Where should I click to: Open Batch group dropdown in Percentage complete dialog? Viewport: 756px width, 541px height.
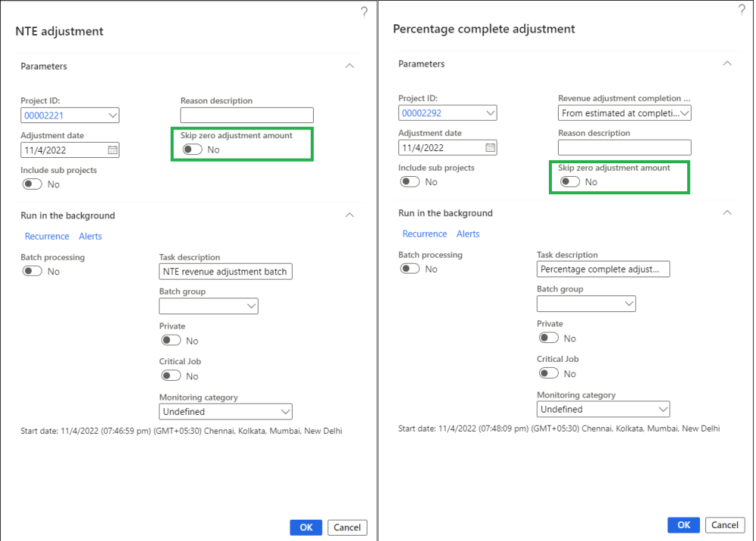click(629, 304)
